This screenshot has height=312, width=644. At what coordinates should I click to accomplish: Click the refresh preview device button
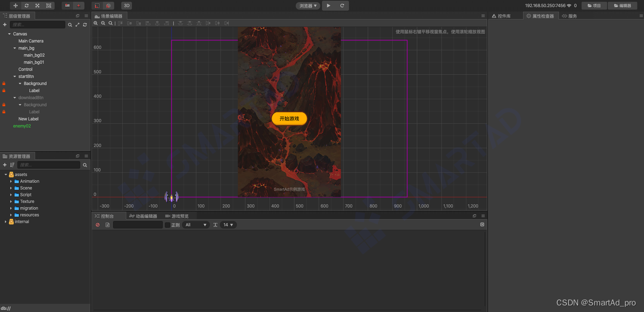(342, 6)
